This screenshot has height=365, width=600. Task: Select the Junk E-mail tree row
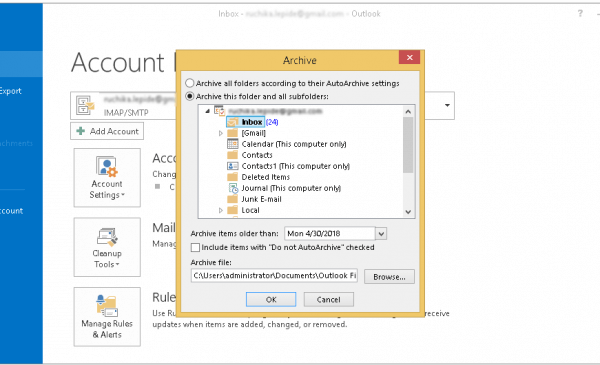coord(261,199)
